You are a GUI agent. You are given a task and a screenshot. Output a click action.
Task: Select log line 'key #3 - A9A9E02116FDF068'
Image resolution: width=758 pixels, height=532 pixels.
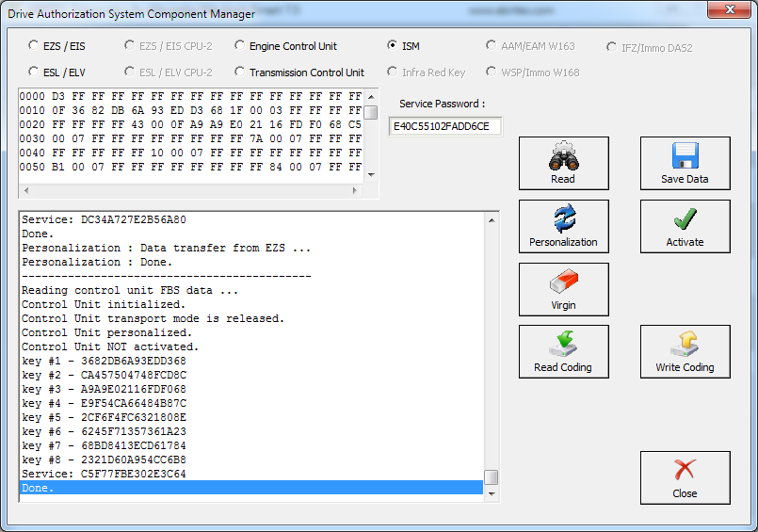[251, 389]
